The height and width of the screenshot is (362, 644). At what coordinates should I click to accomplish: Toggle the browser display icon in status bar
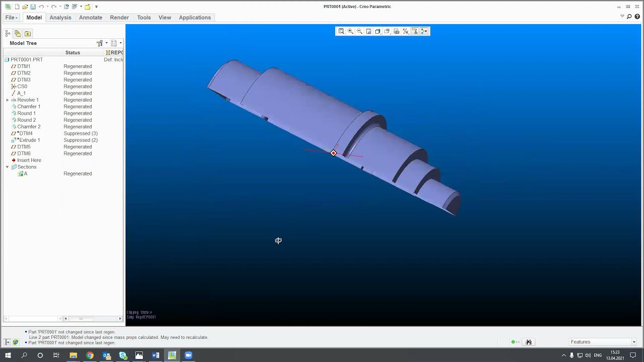tap(16, 342)
